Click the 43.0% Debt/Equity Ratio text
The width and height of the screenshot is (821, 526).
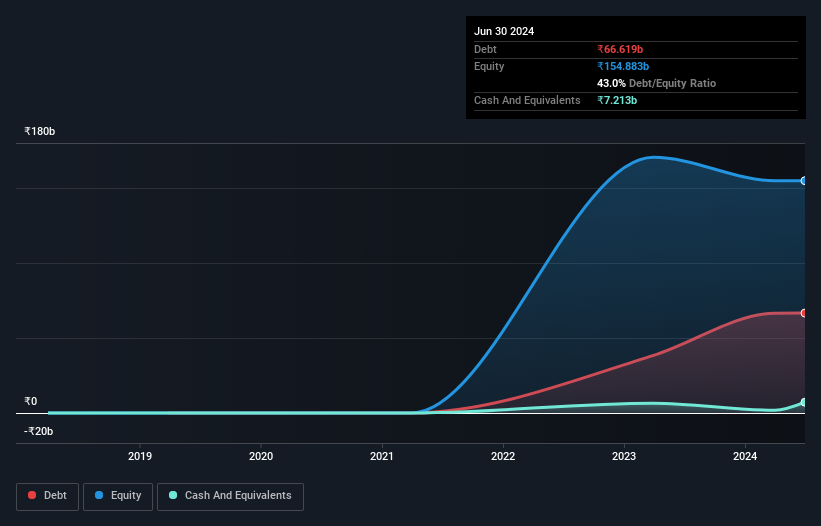pos(656,83)
